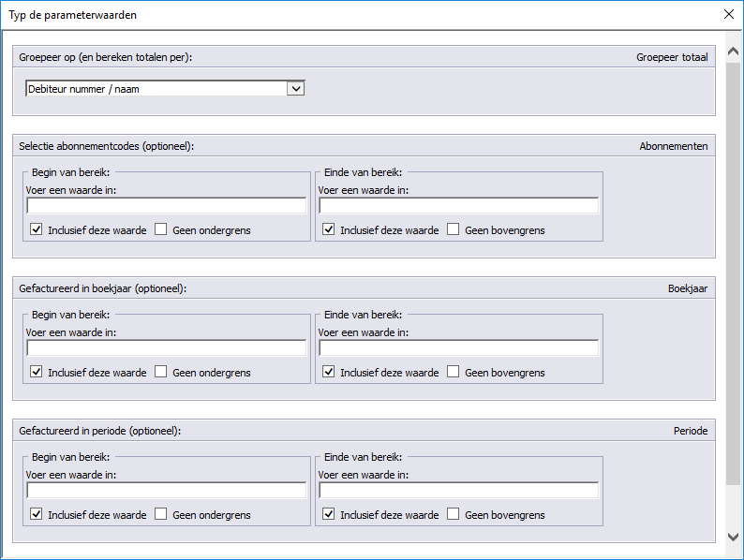Enable Geen bovengrens for abonnementcodes

coord(454,229)
